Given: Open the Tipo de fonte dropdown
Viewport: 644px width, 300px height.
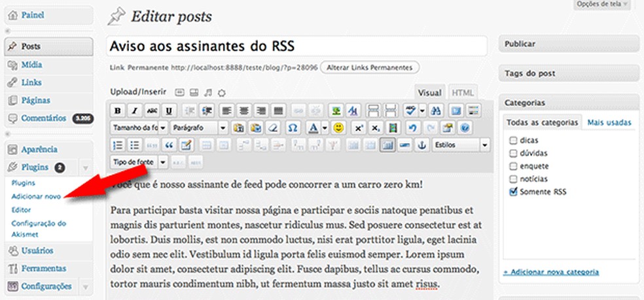Looking at the screenshot, I should 139,162.
